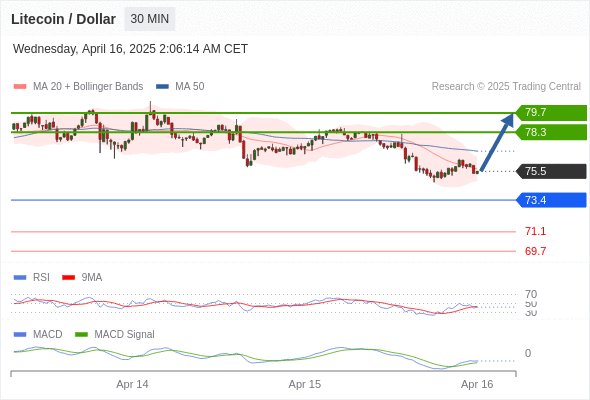Click the blue MA 50 legend swatch

[162, 87]
